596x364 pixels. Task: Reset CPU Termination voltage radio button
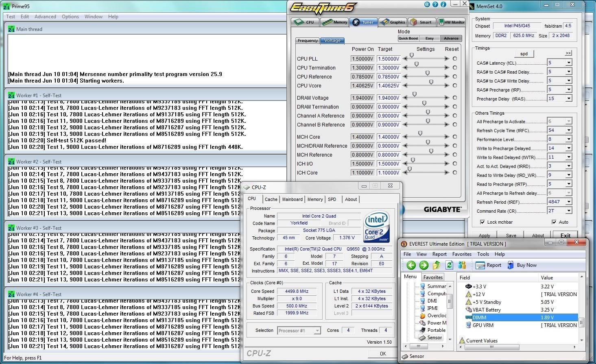tap(455, 68)
